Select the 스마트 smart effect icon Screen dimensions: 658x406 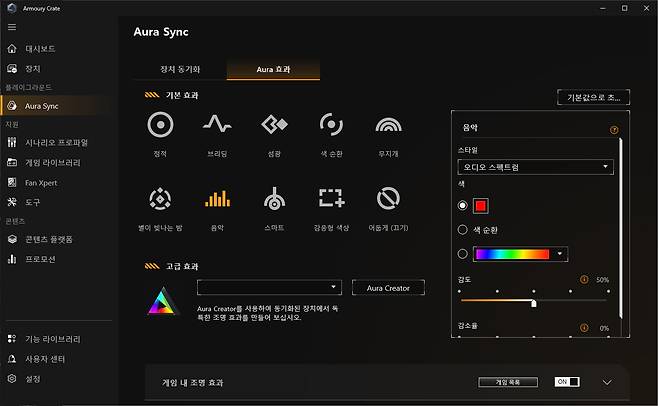[274, 197]
